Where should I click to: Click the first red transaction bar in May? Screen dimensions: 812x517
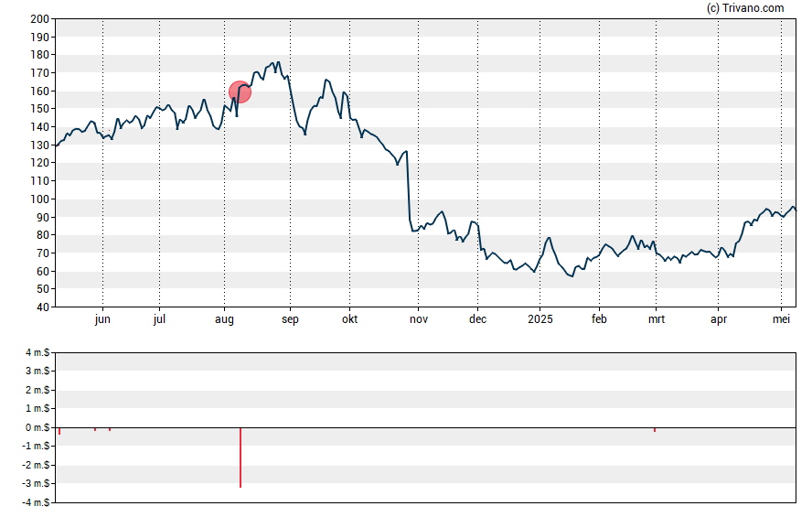[x=59, y=431]
